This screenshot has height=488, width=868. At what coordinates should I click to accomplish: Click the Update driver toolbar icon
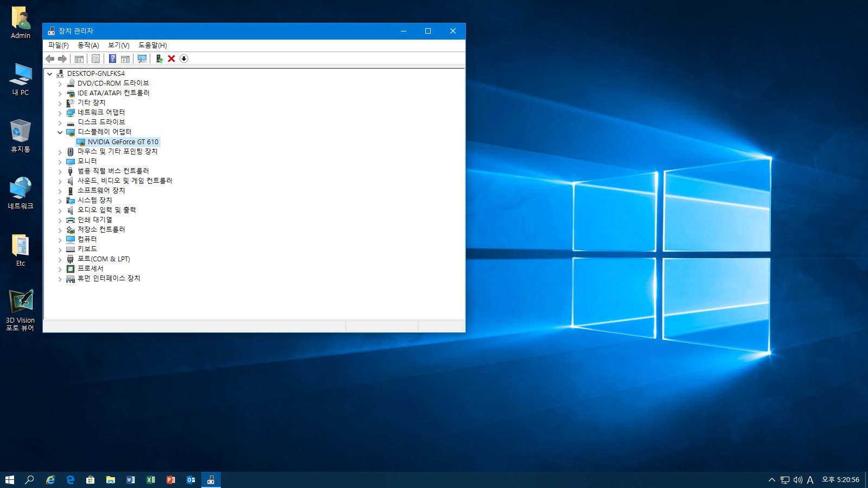[159, 59]
